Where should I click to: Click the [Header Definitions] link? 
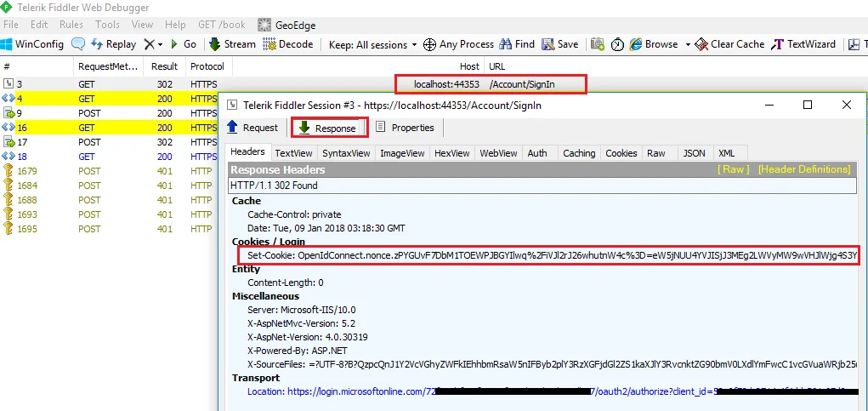click(803, 169)
